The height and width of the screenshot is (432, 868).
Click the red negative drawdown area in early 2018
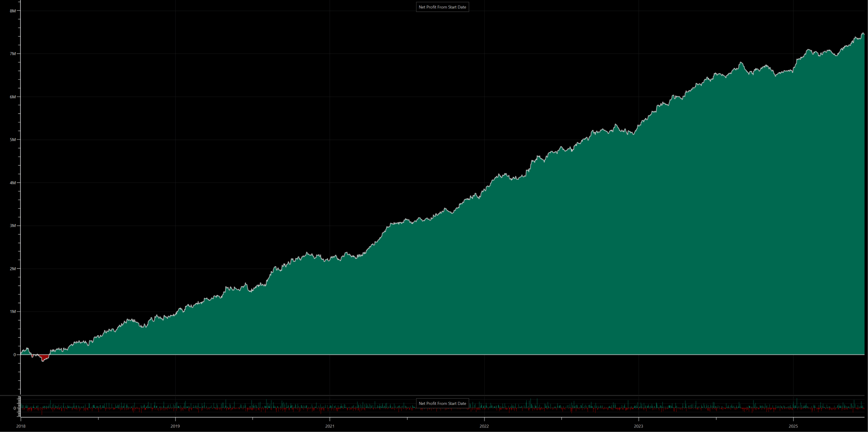click(x=44, y=357)
